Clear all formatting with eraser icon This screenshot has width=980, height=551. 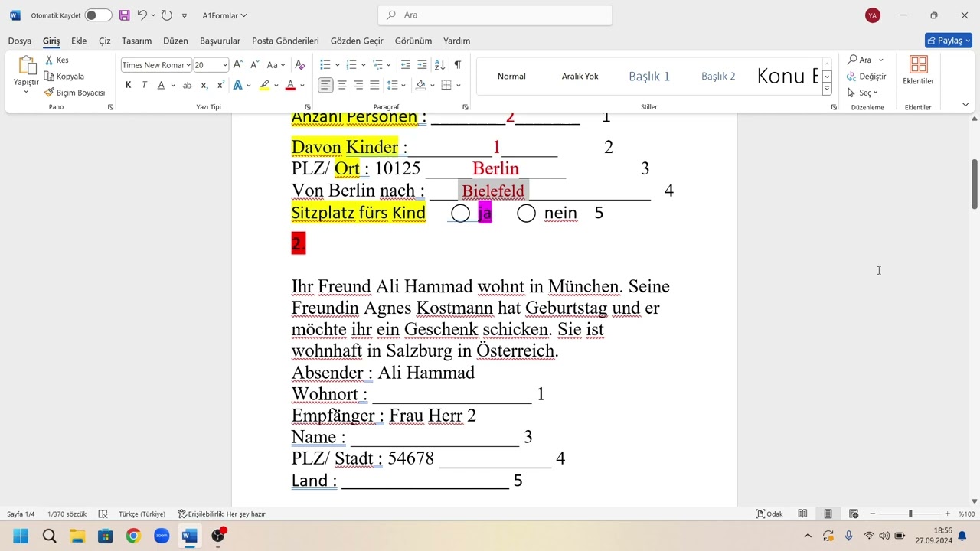300,65
